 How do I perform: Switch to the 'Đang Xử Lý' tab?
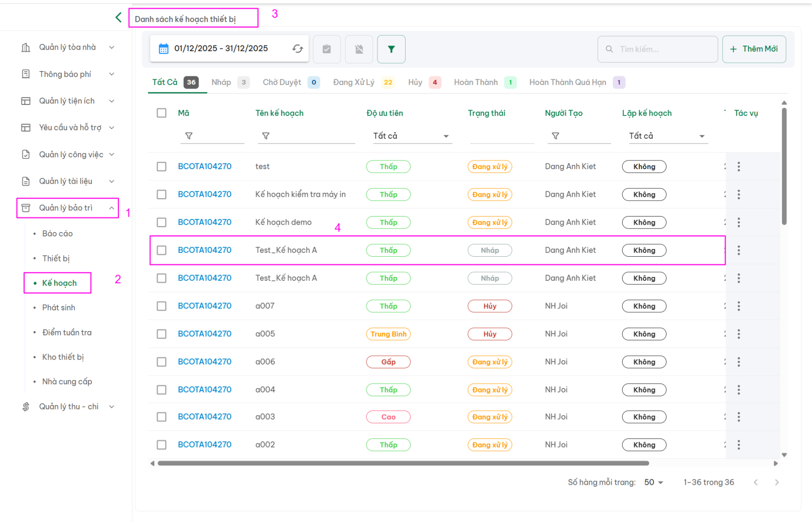pyautogui.click(x=354, y=83)
